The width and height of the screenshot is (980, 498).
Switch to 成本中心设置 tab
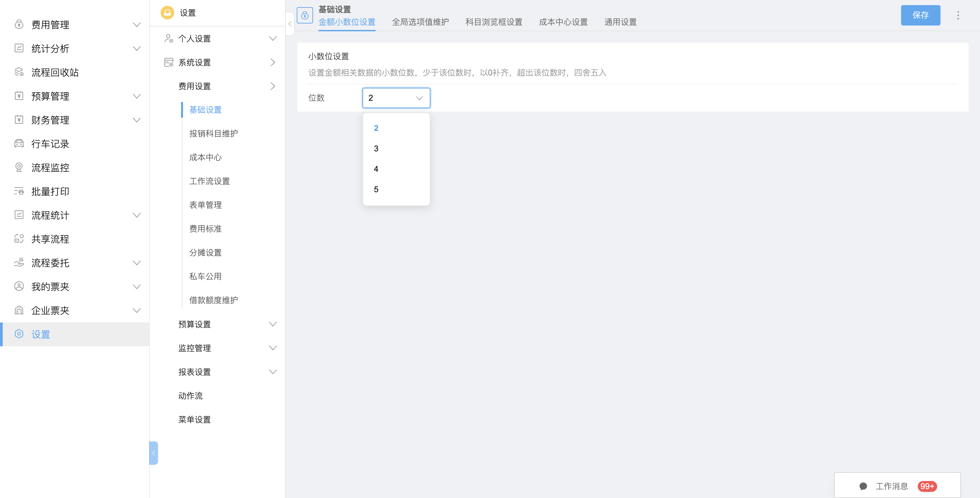click(563, 22)
